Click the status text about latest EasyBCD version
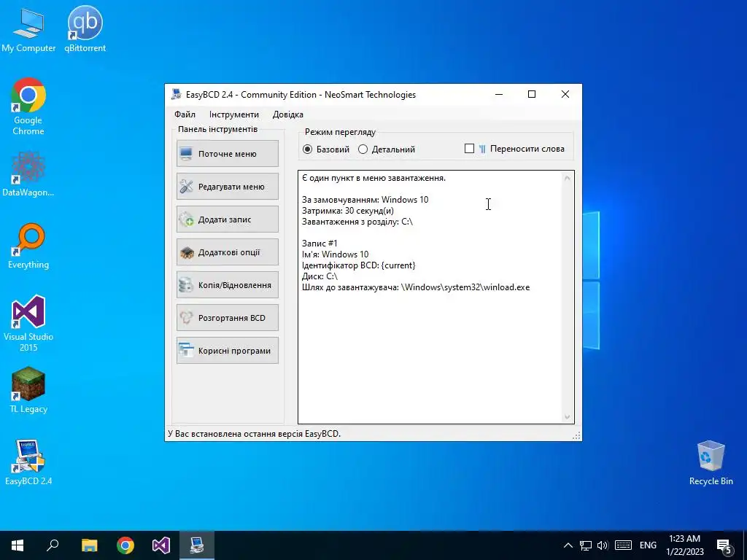 tap(255, 434)
